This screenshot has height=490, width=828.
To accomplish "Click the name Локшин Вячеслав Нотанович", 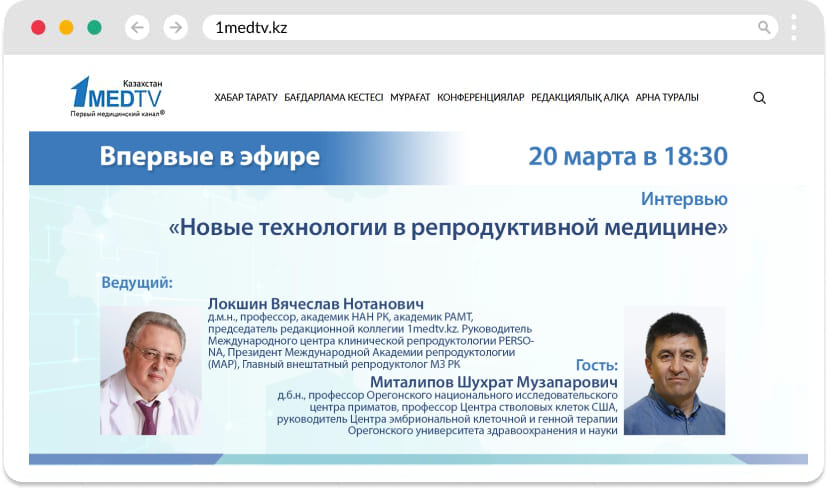I will [x=316, y=304].
